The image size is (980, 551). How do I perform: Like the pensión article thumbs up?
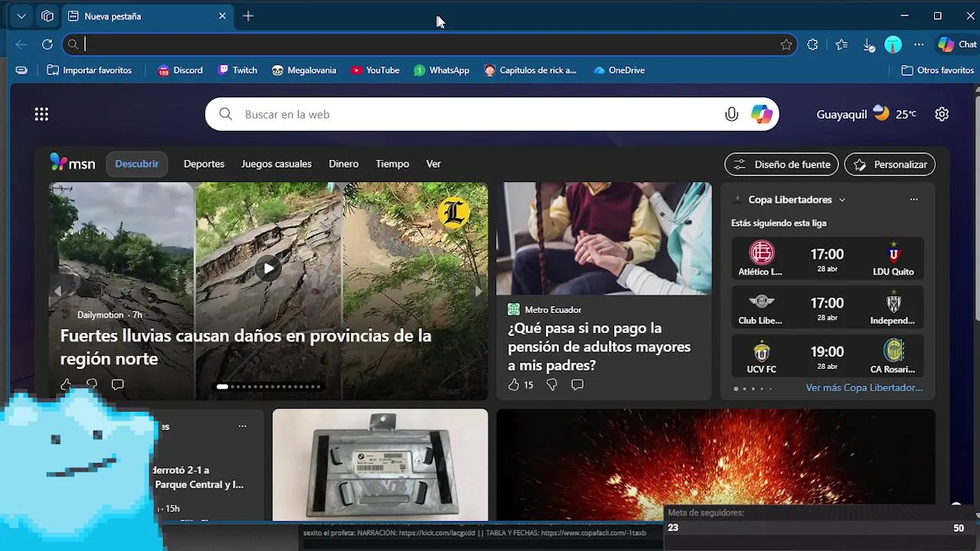514,385
